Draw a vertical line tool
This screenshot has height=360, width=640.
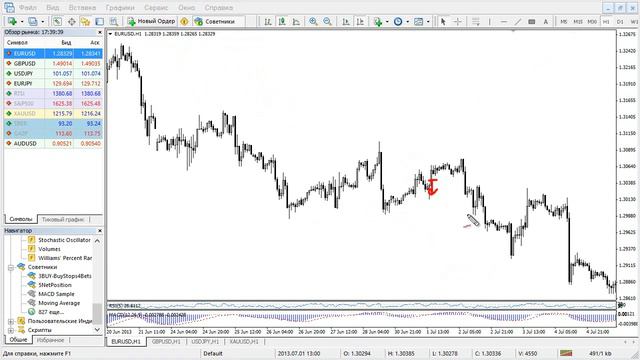[x=489, y=22]
